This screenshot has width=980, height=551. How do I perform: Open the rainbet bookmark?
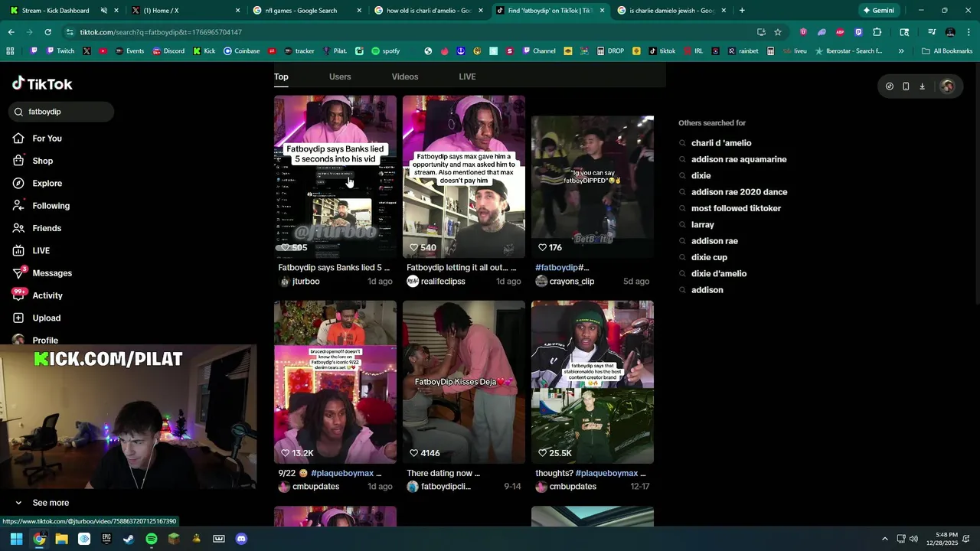743,51
